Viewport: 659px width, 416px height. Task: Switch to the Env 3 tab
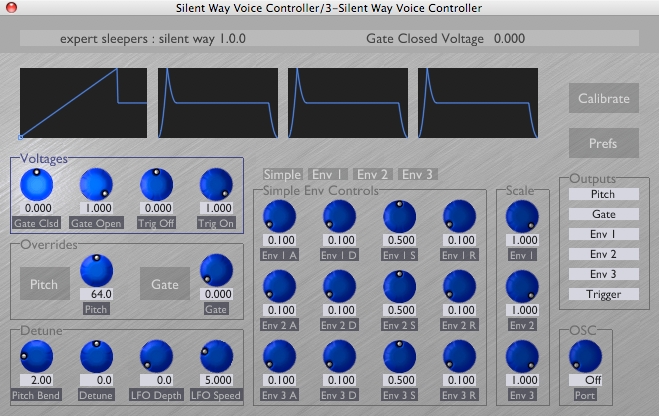tap(418, 174)
